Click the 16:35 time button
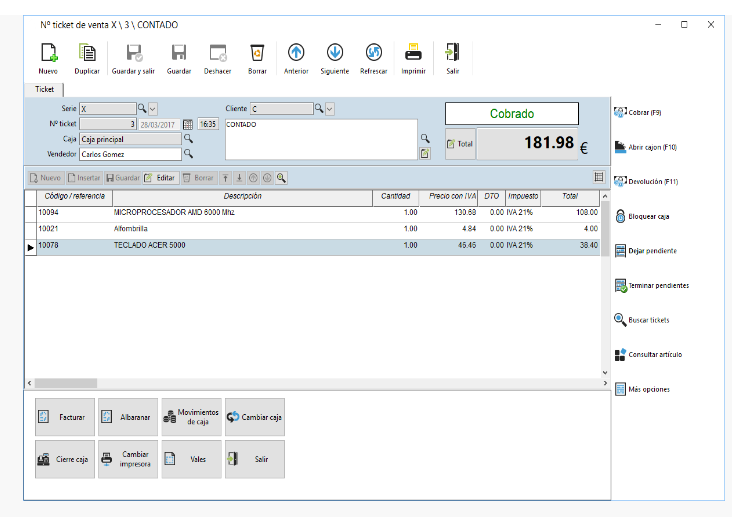The height and width of the screenshot is (517, 732). 208,124
